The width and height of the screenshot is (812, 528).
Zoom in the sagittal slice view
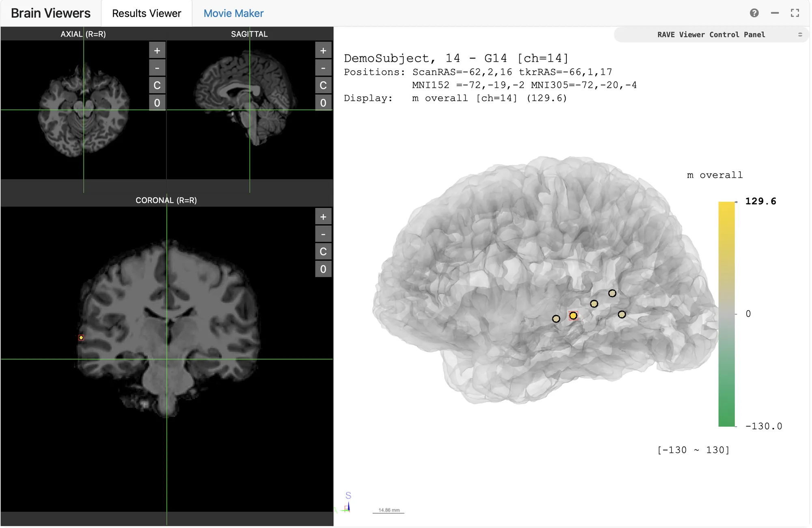pyautogui.click(x=323, y=51)
